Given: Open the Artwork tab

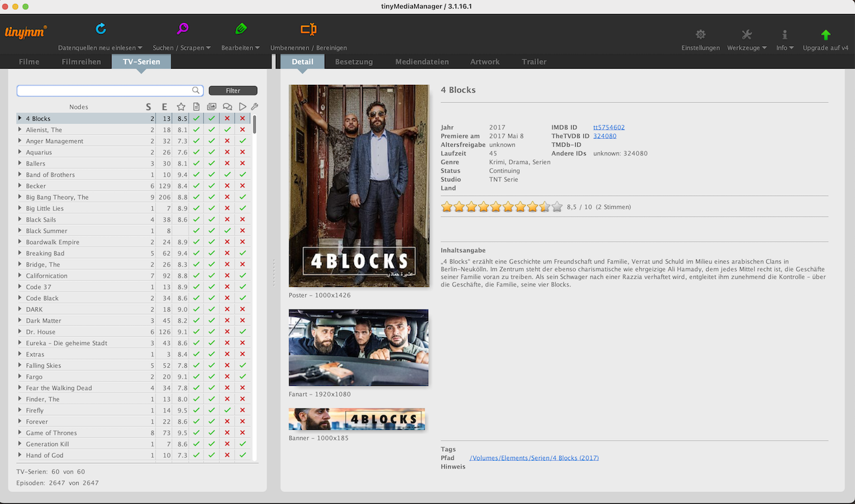Looking at the screenshot, I should click(485, 61).
